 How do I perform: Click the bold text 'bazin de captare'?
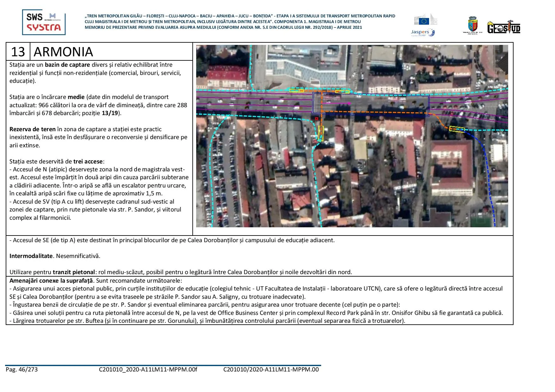point(67,65)
